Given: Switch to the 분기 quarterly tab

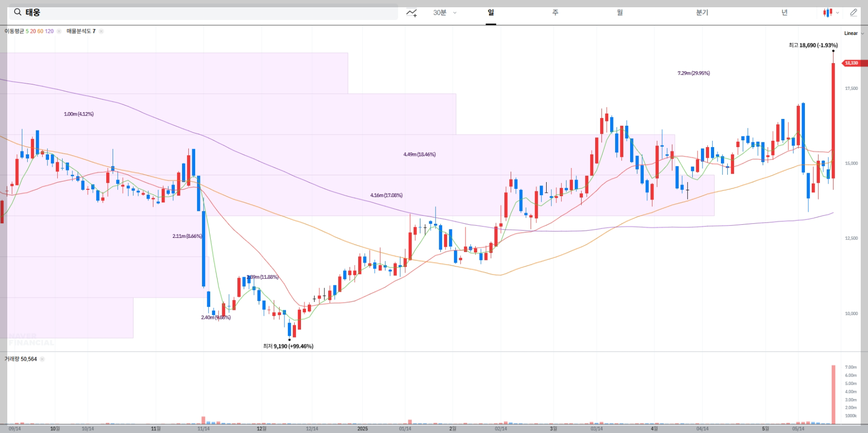Looking at the screenshot, I should point(702,13).
